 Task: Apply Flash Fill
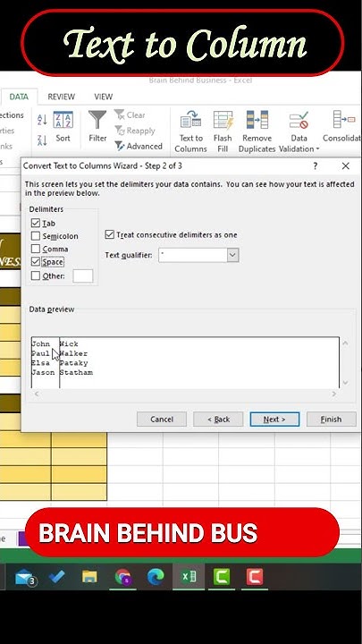[x=223, y=131]
